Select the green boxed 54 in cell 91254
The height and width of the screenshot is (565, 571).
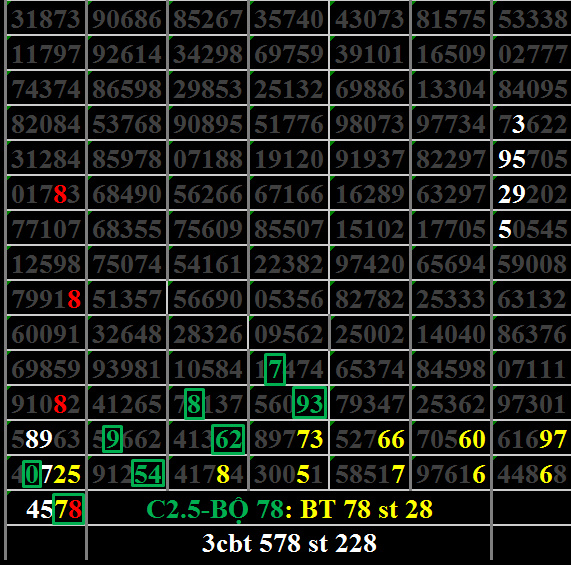[x=148, y=473]
